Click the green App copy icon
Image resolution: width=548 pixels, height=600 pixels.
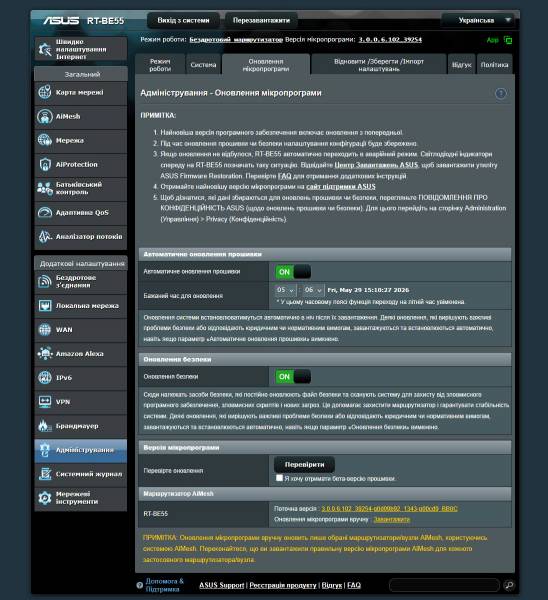point(508,40)
